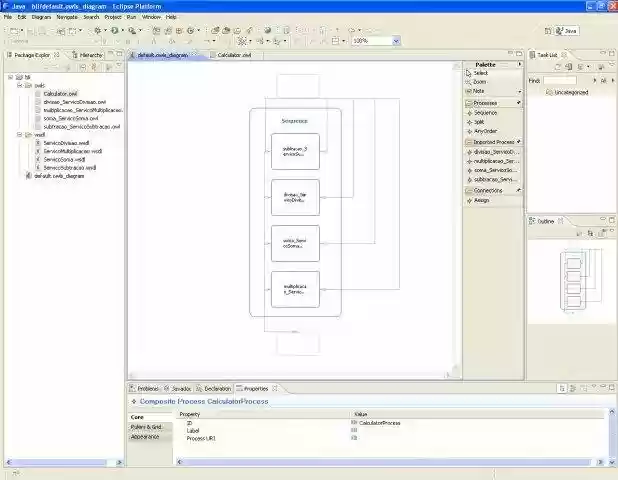The height and width of the screenshot is (480, 618).
Task: Click the green Run toolbar icon
Action: click(115, 30)
